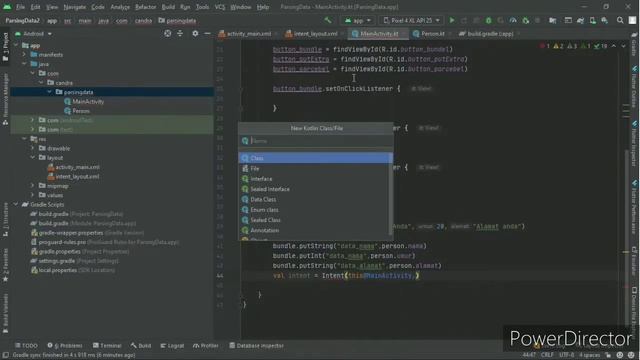Select intent_layout.xml in layout folder
The height and width of the screenshot is (360, 640).
77,177
